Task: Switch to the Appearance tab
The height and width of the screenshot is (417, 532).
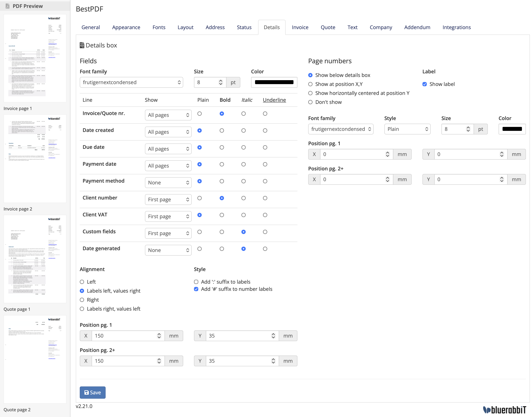Action: pos(126,27)
